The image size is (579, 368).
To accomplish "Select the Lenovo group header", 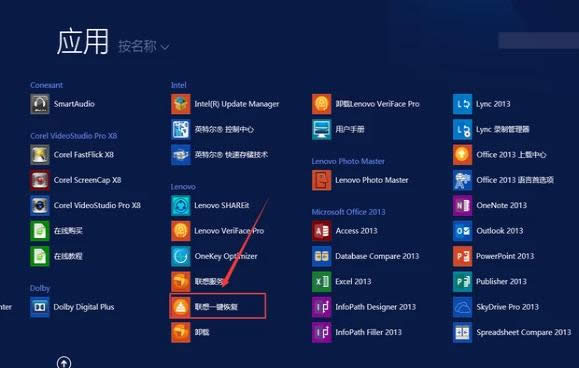I will [x=183, y=187].
